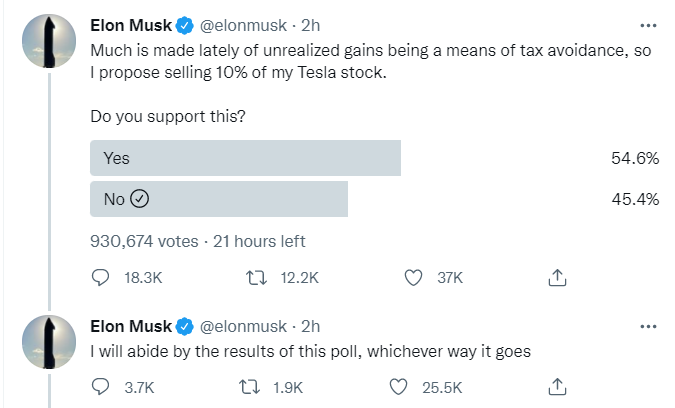Open the first tweet's 2h timestamp

tap(310, 25)
